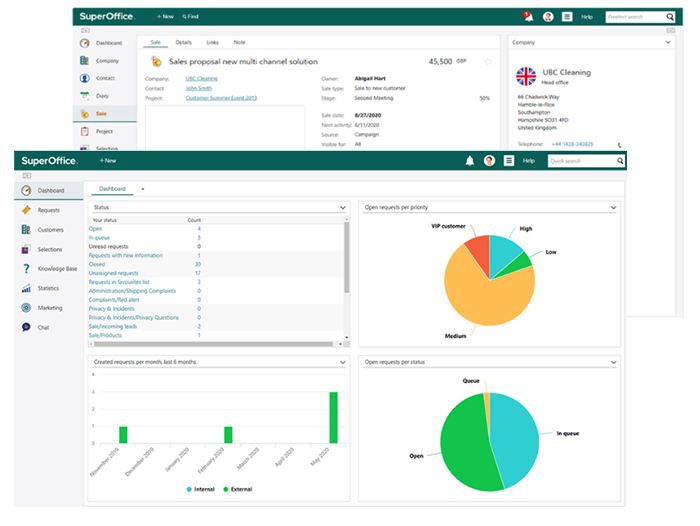
Task: Go to the Knowledge Base section
Action: pos(54,269)
